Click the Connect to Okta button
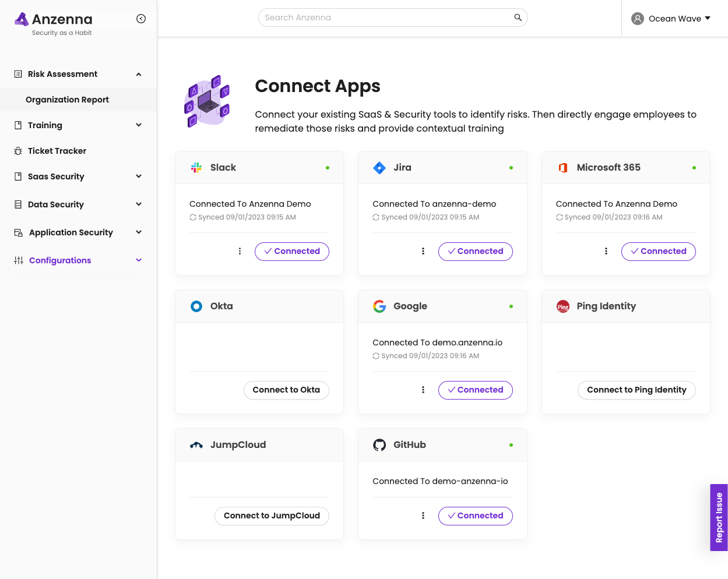Viewport: 728px width, 579px height. [286, 390]
